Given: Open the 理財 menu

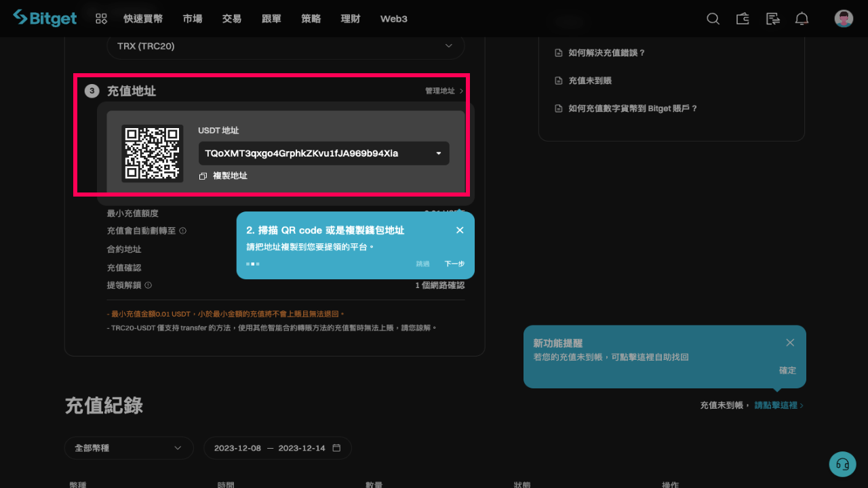Looking at the screenshot, I should click(351, 19).
